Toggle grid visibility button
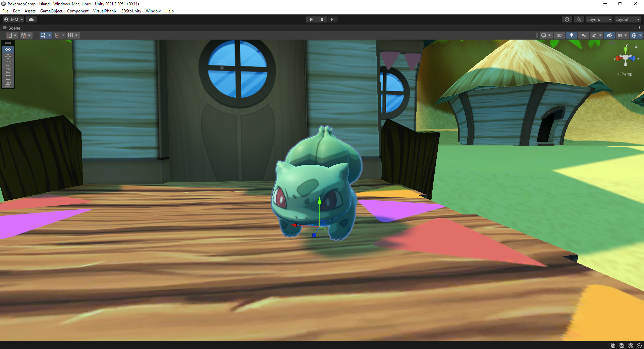The height and width of the screenshot is (349, 644). click(x=43, y=35)
